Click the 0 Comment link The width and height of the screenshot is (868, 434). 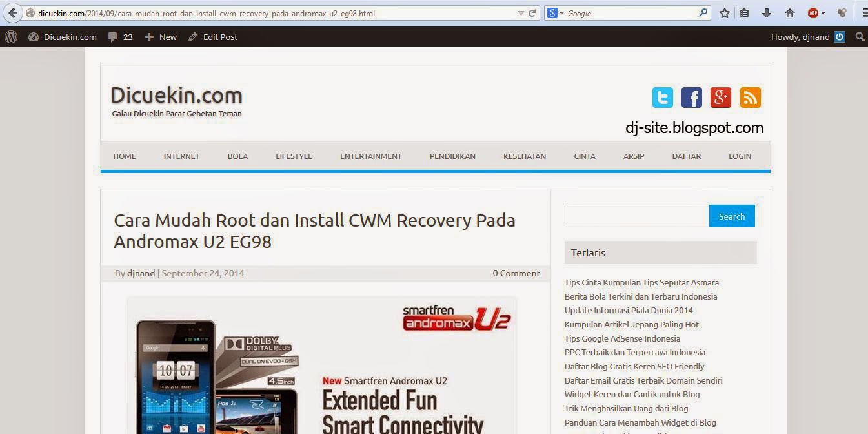tap(516, 273)
